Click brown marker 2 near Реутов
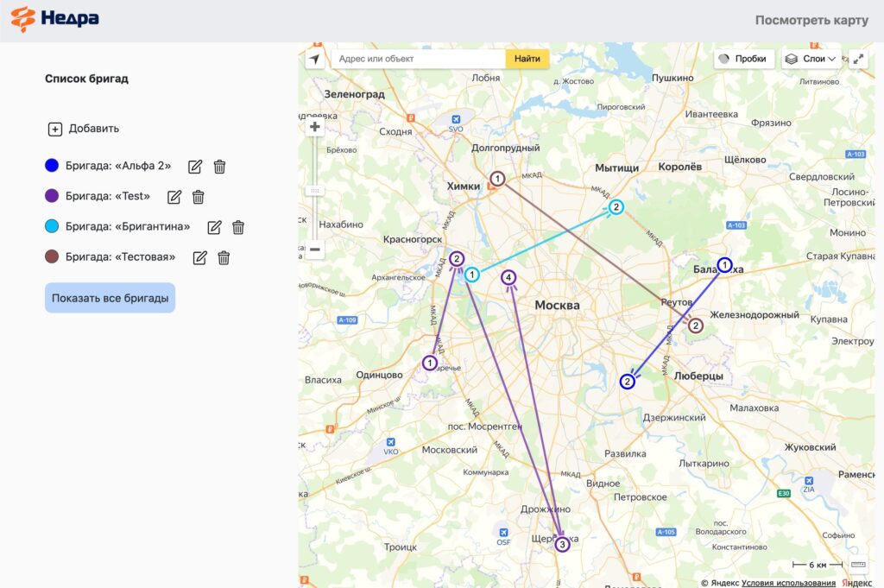884x588 pixels. pos(696,326)
